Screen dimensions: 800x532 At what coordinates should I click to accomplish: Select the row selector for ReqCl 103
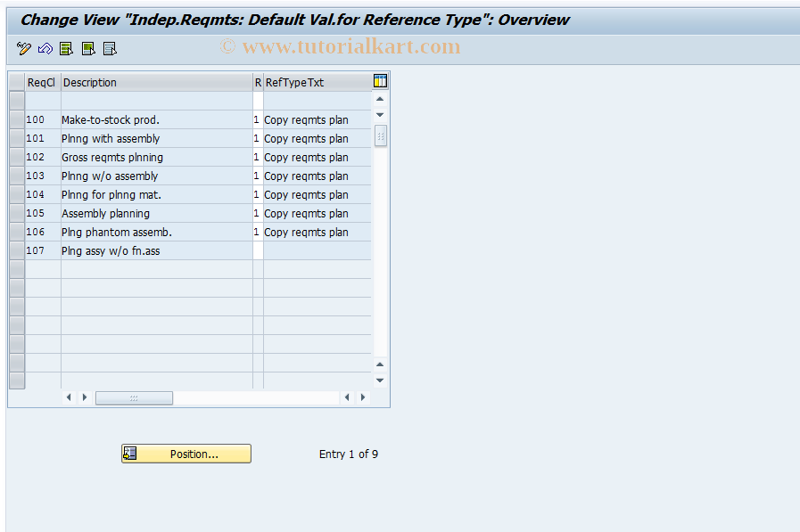coord(17,176)
